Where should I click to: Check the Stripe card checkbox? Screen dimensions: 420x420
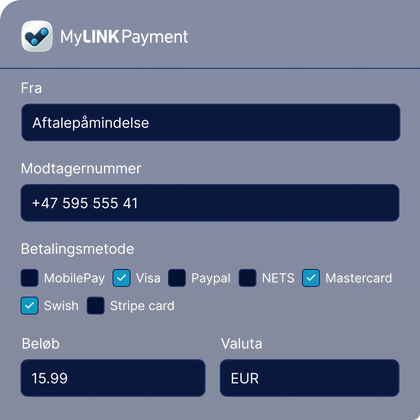(96, 306)
